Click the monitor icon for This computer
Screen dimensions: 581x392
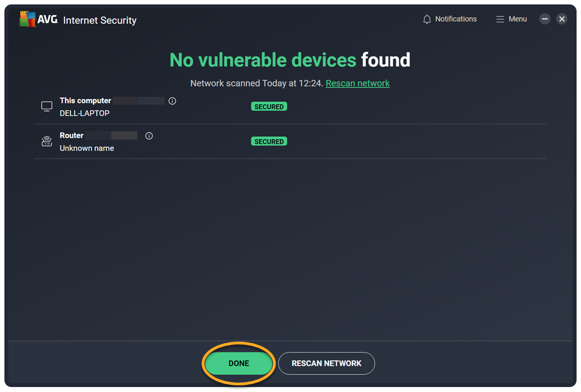coord(47,106)
